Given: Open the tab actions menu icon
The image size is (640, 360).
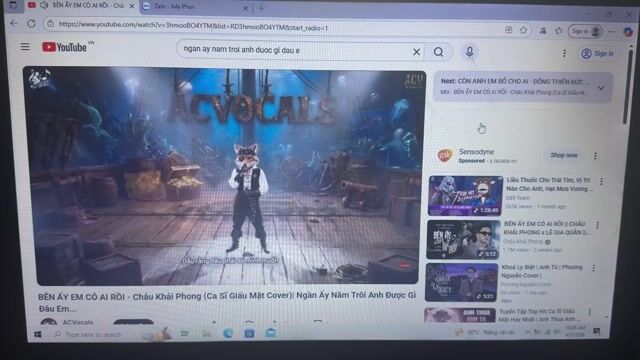Looking at the screenshot, I should point(13,5).
